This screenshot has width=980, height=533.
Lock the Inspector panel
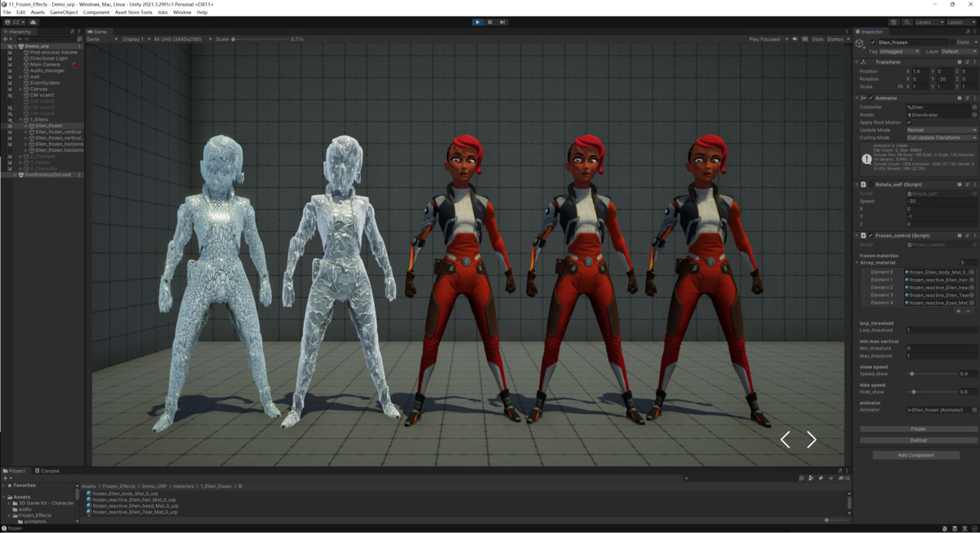(x=967, y=32)
